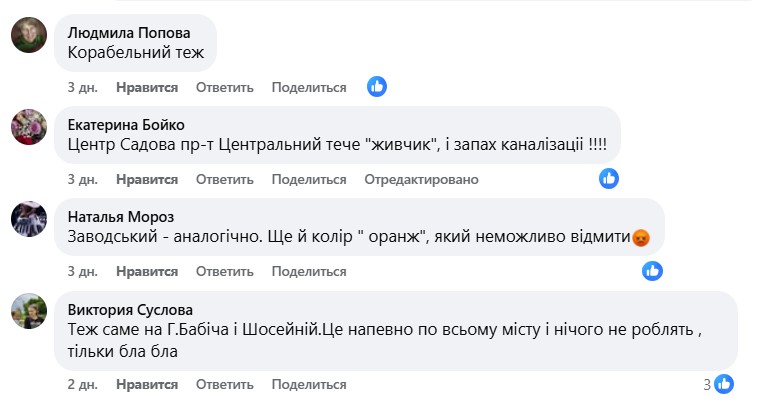766x415 pixels.
Task: Click like reaction icon on Виктория Суслова's comment
Action: (x=725, y=384)
